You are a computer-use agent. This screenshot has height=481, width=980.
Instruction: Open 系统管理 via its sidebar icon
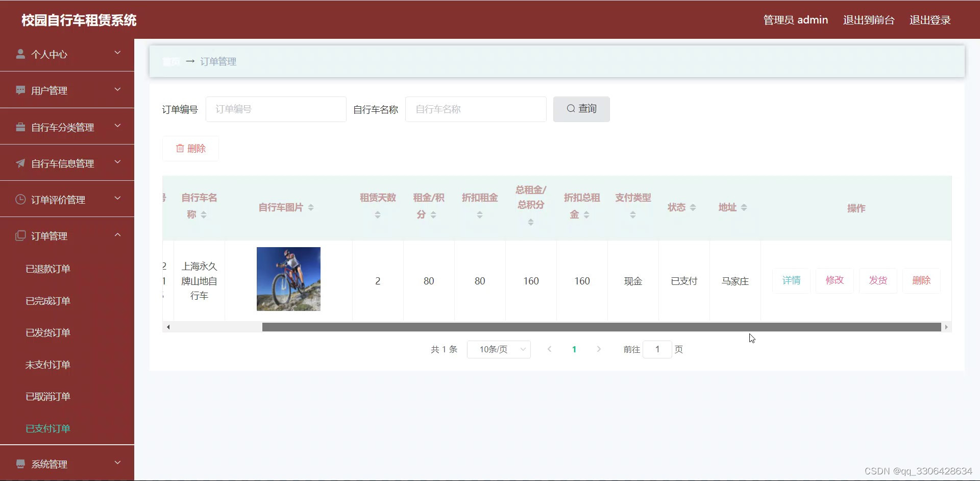point(20,464)
